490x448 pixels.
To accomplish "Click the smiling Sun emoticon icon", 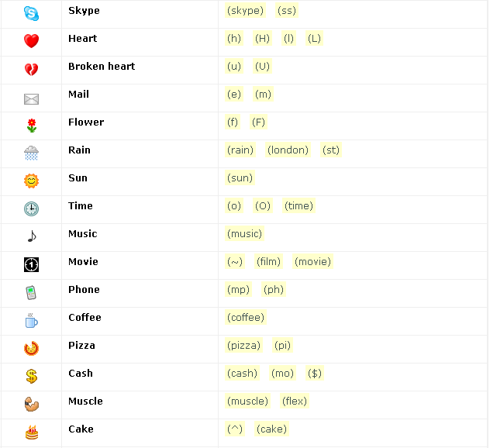I will pyautogui.click(x=31, y=181).
